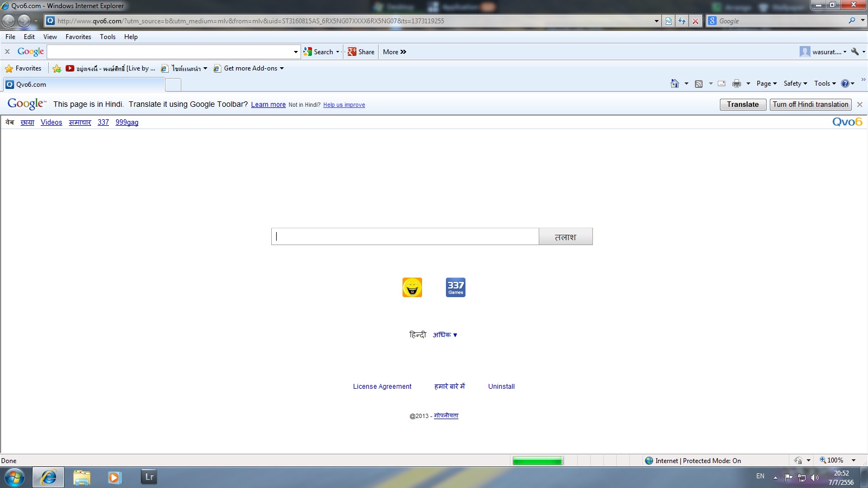Screen dimensions: 868x488
Task: Open Compatibility View from the address bar
Action: (668, 21)
